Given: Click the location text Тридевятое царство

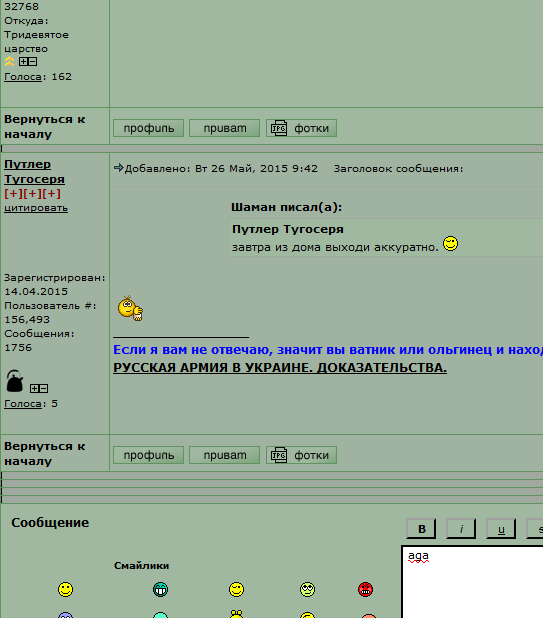Looking at the screenshot, I should pos(36,42).
